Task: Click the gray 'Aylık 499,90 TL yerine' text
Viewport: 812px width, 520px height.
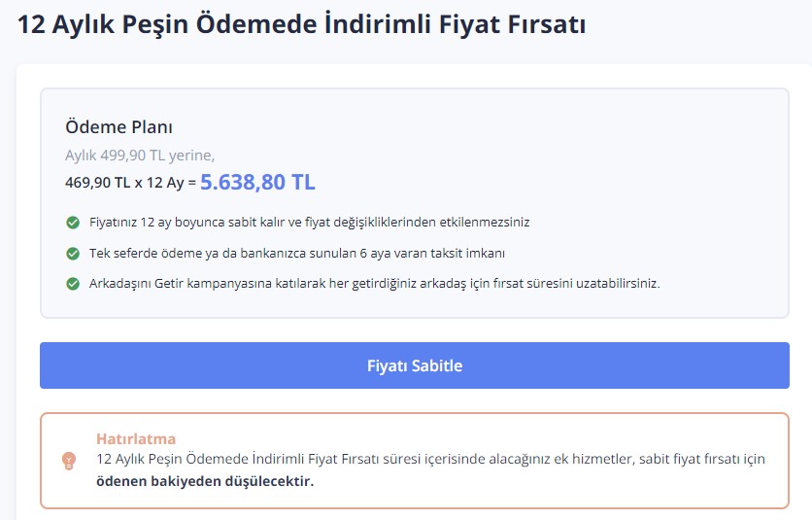Action: pyautogui.click(x=140, y=155)
